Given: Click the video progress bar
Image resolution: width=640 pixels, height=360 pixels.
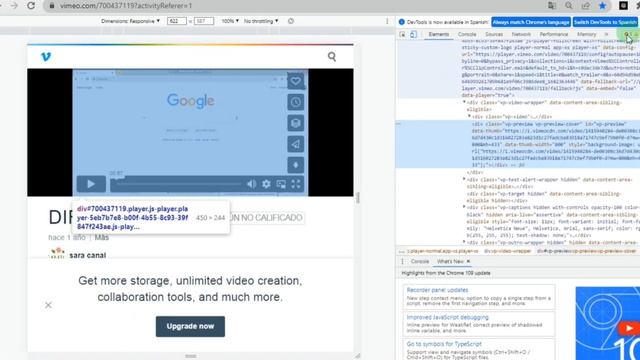Looking at the screenshot, I should click(x=179, y=184).
